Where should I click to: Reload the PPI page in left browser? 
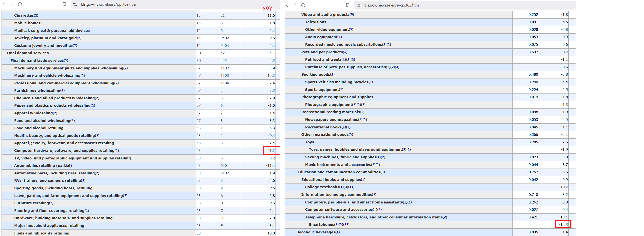point(20,4)
